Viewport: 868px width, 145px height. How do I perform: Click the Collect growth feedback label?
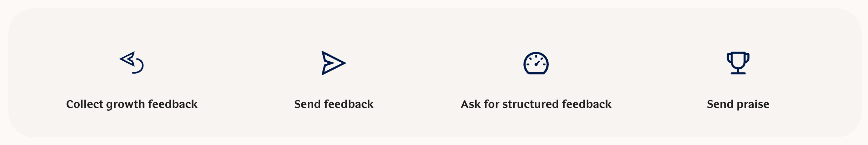(x=132, y=104)
